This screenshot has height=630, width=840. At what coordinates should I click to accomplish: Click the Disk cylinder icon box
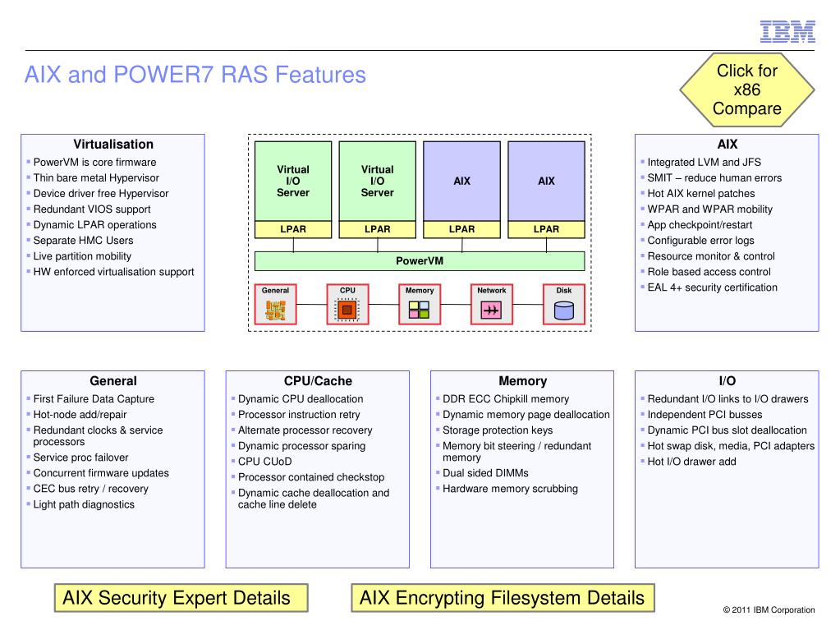pyautogui.click(x=563, y=304)
